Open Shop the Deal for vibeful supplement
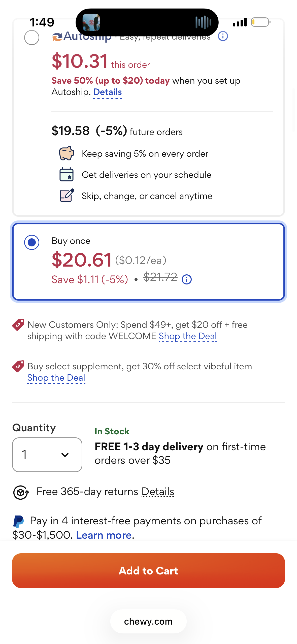This screenshot has height=644, width=297. (x=56, y=378)
